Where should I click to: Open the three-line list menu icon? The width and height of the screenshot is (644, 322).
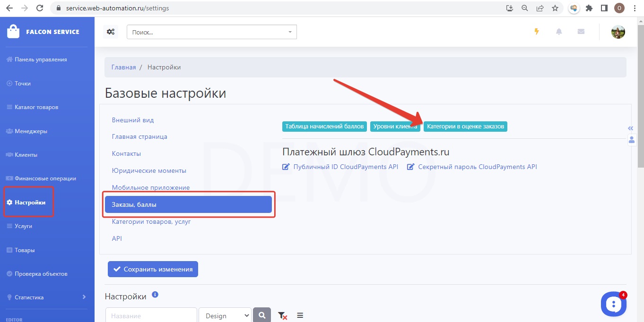pyautogui.click(x=300, y=315)
